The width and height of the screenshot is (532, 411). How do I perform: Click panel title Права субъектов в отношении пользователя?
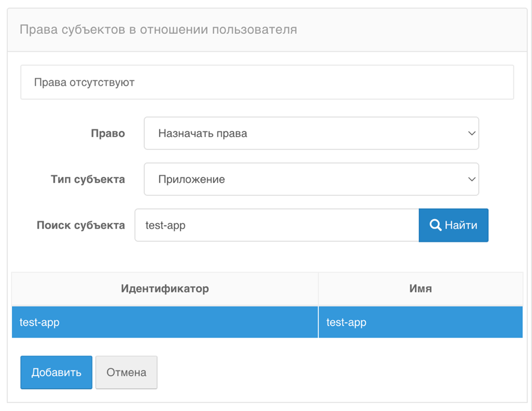tap(158, 29)
